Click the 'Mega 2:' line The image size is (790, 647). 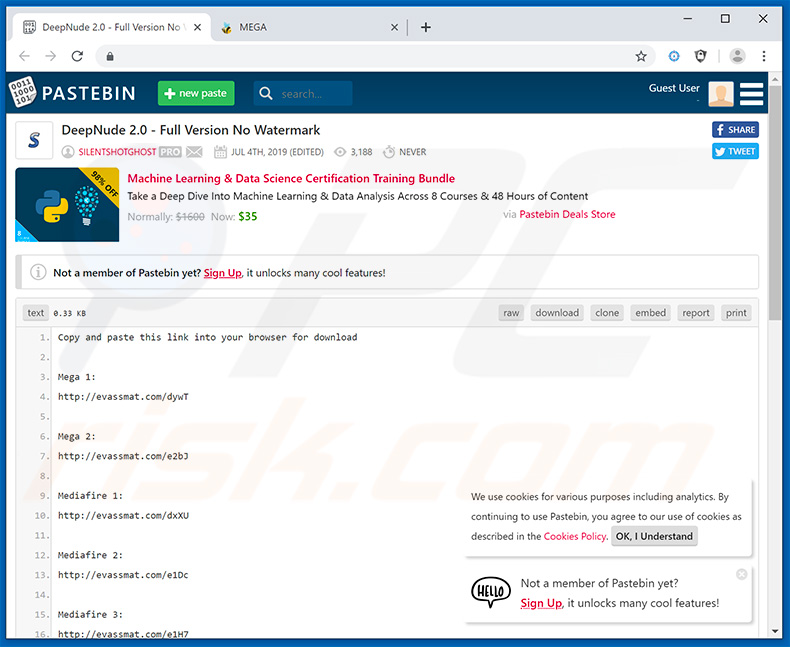point(76,436)
